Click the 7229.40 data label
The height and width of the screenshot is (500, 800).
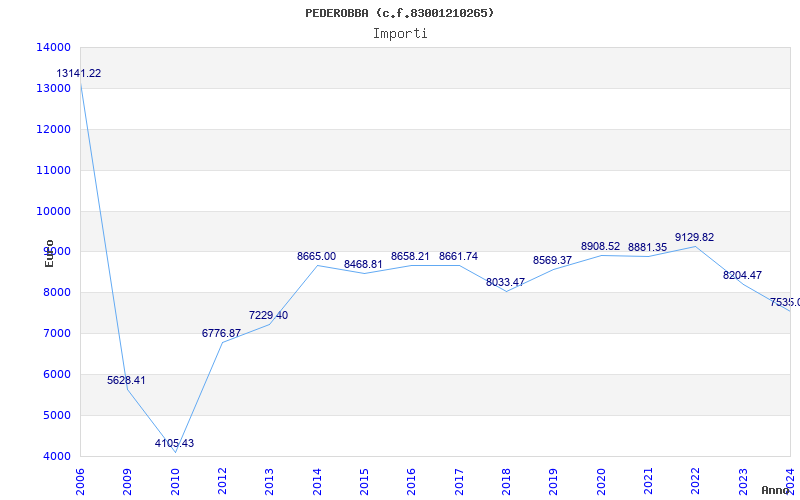pos(268,316)
